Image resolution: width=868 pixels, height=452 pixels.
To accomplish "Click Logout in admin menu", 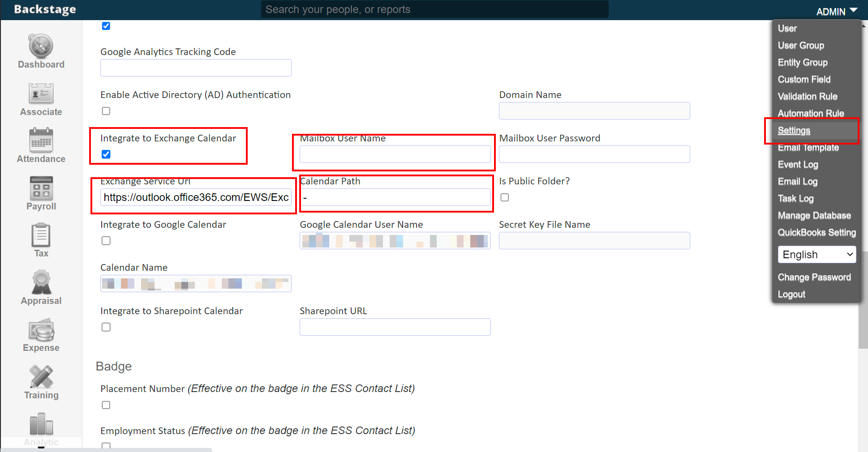I will 791,294.
